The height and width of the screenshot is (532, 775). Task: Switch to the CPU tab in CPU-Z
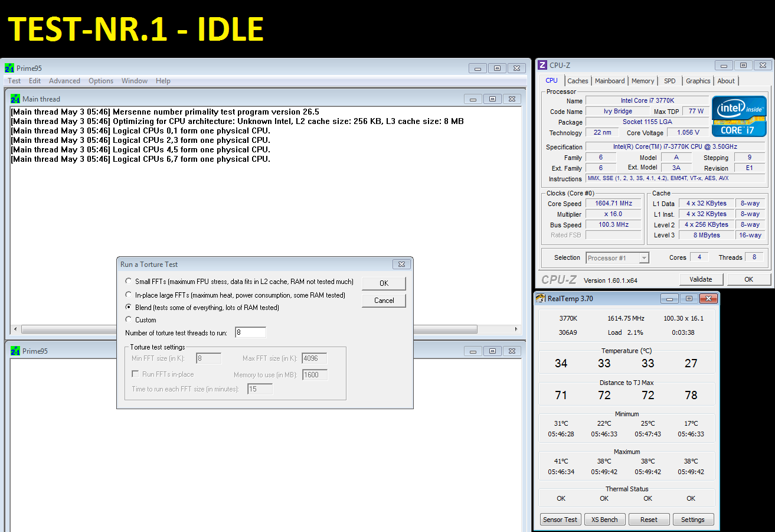point(551,80)
